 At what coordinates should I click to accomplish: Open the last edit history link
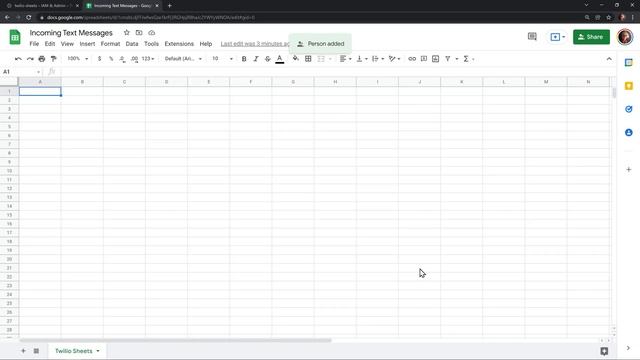pos(255,44)
